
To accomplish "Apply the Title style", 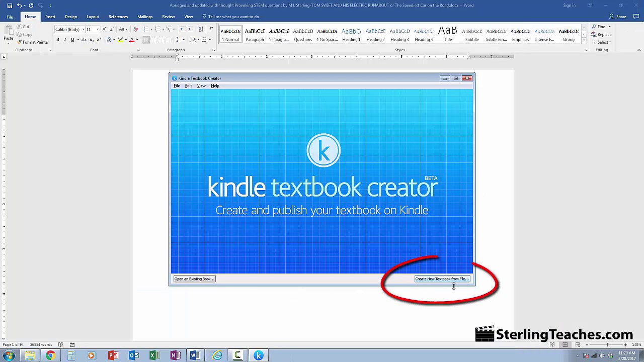I will click(x=448, y=34).
